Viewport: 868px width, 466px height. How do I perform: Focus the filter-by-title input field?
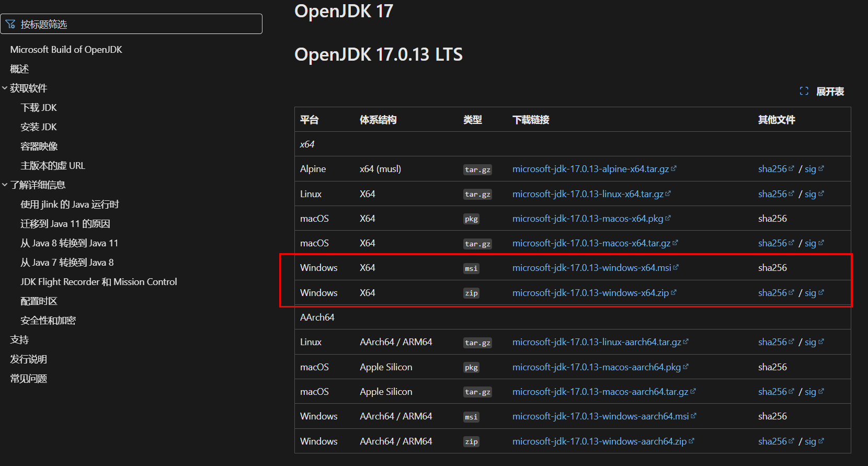coord(131,24)
